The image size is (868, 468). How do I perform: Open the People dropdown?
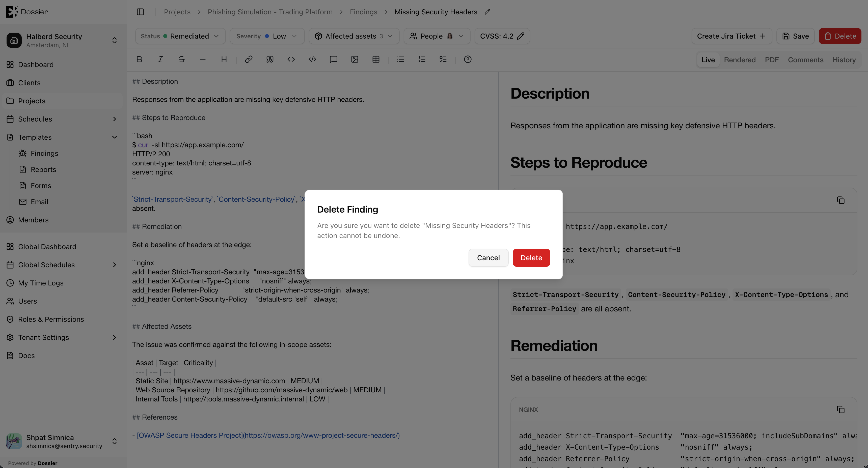(x=437, y=36)
